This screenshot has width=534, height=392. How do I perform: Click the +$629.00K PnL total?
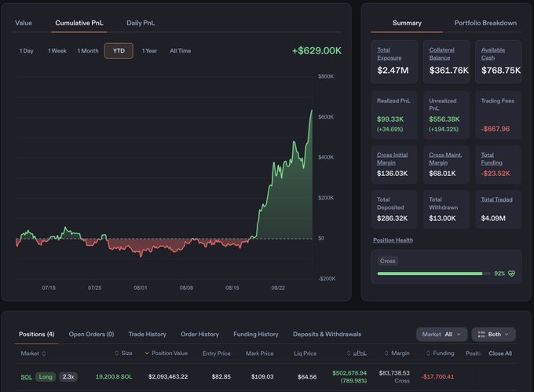tap(316, 51)
